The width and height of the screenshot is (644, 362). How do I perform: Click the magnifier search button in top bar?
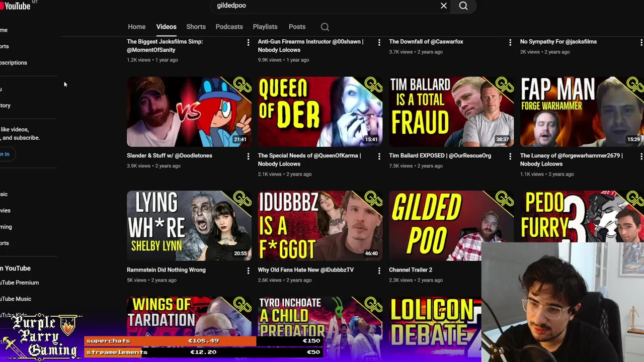point(463,6)
